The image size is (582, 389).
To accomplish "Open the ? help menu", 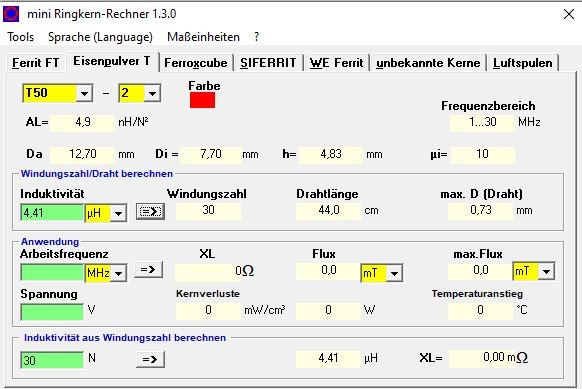I will 256,37.
